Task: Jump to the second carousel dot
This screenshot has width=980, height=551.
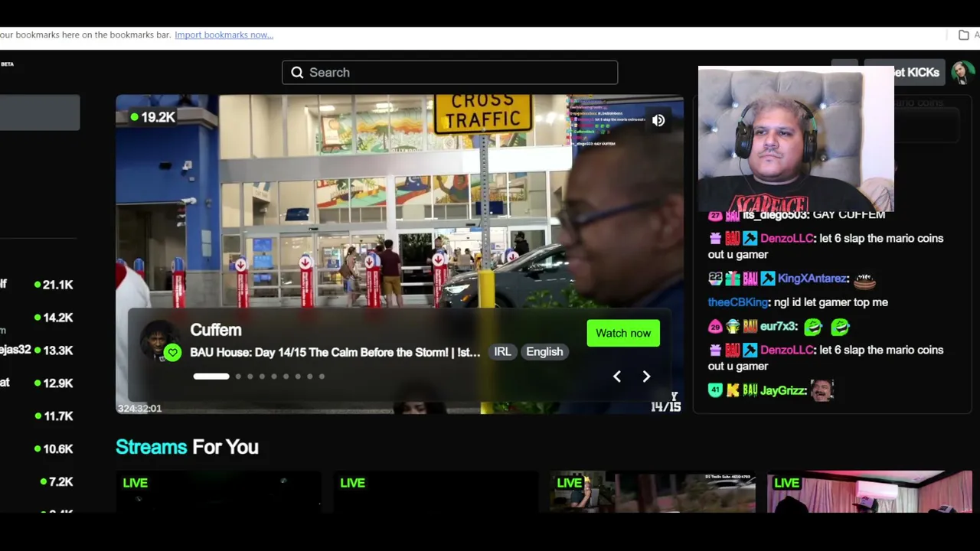Action: (238, 377)
